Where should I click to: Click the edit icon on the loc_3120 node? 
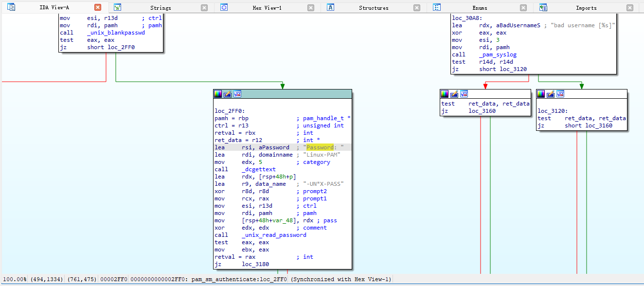(x=551, y=94)
